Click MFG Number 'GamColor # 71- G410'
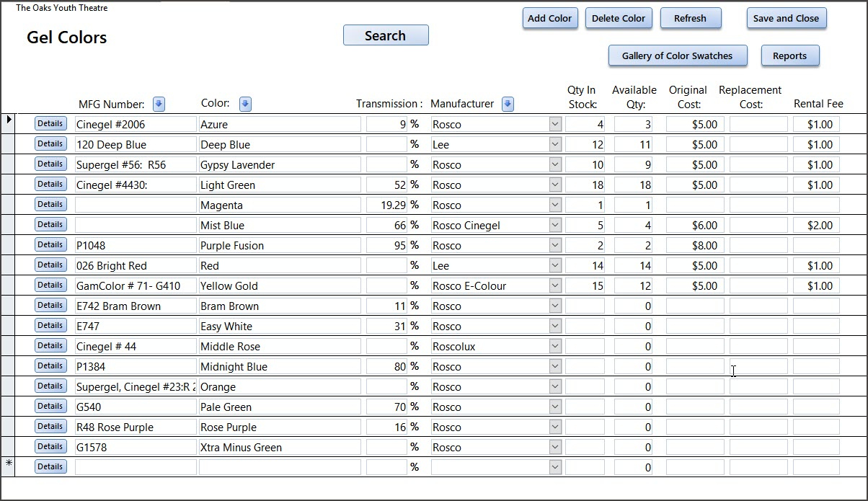Image resolution: width=868 pixels, height=501 pixels. click(x=136, y=285)
